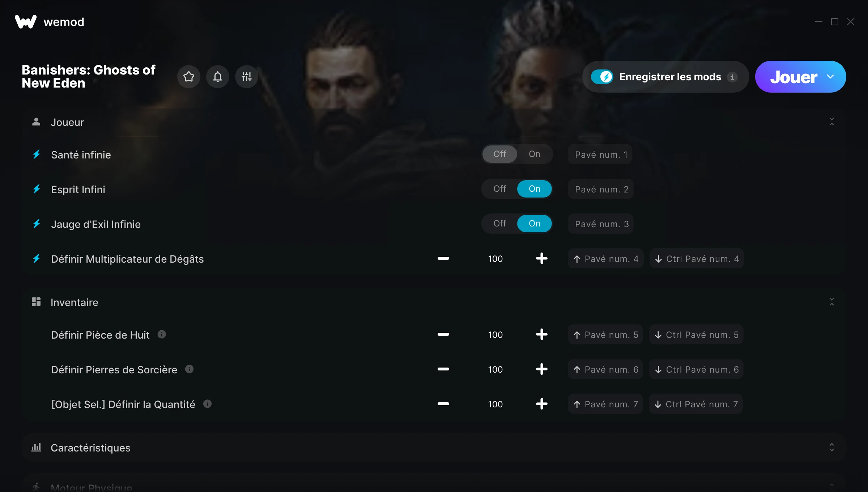Show info for Définir Pièce de Huit

(162, 334)
